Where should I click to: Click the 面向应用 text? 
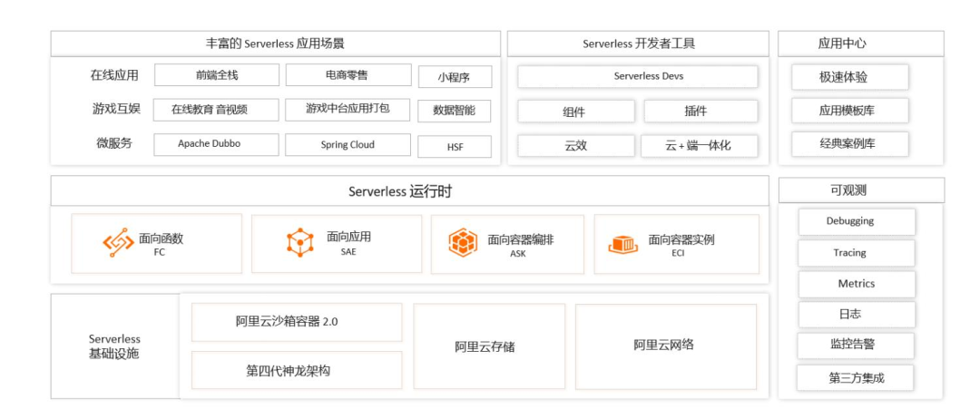click(348, 237)
